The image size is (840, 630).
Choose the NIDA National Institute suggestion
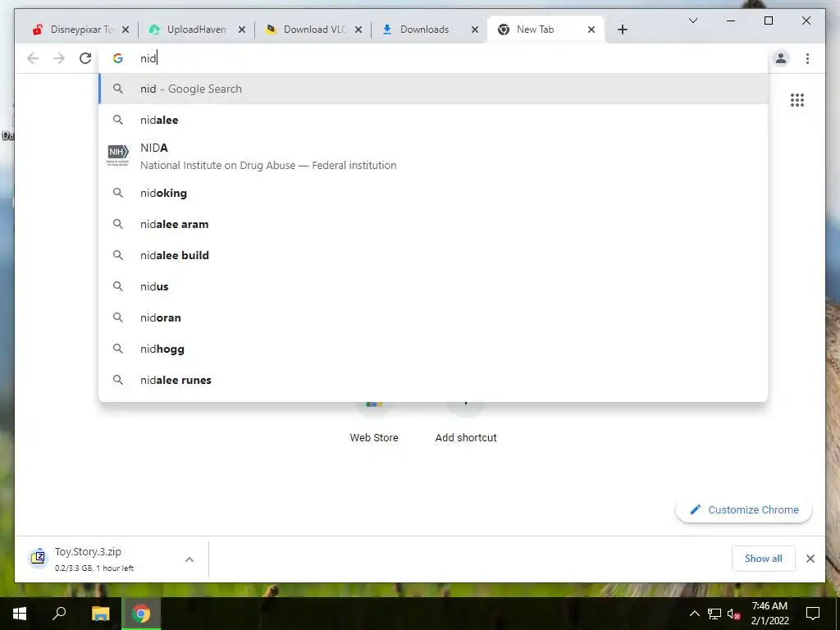[x=433, y=157]
